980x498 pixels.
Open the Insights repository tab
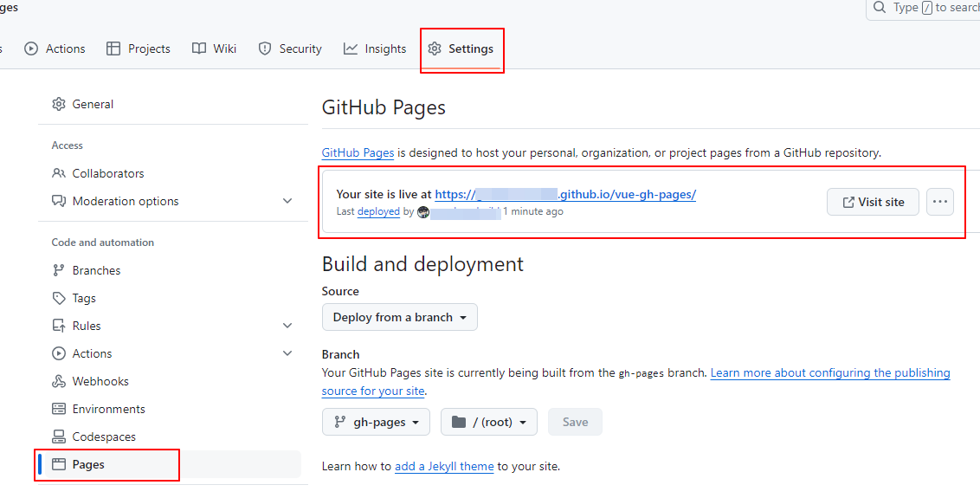click(375, 49)
